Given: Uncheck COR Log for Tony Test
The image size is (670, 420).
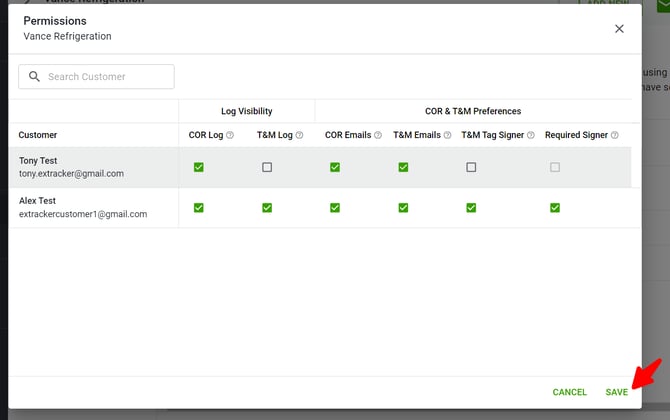Looking at the screenshot, I should [x=199, y=167].
